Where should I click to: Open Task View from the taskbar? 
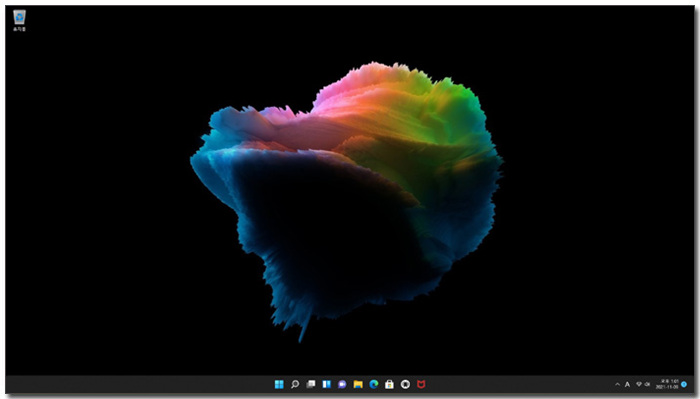point(311,384)
